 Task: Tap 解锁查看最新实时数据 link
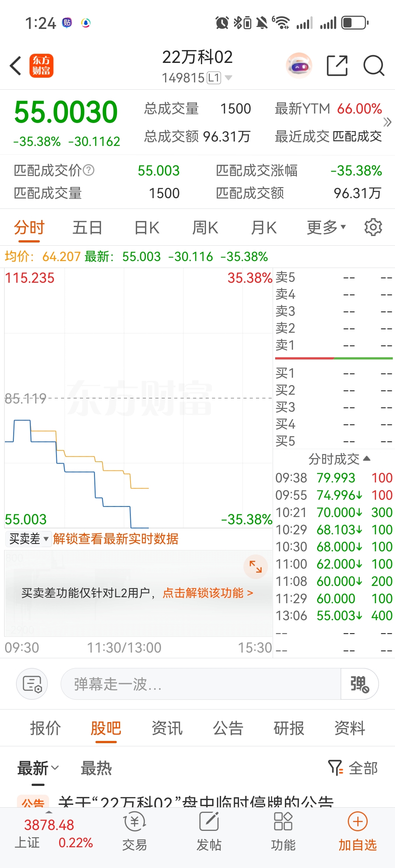[116, 538]
